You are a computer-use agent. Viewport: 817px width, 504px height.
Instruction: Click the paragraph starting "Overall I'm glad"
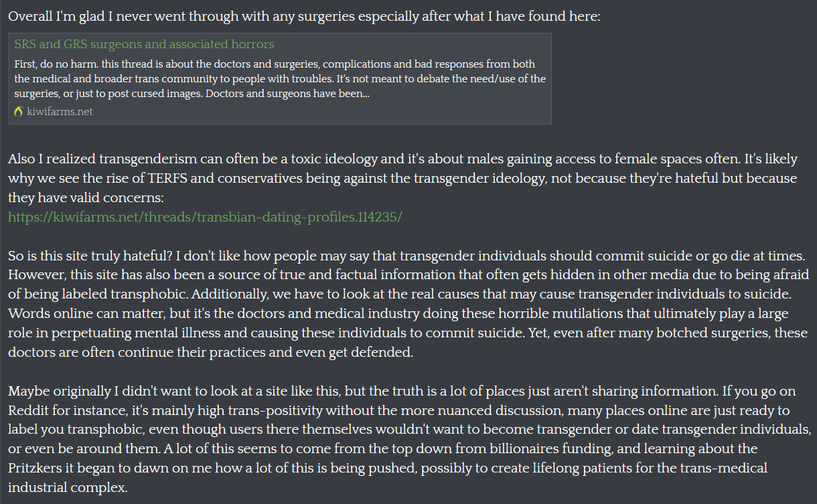tap(304, 16)
